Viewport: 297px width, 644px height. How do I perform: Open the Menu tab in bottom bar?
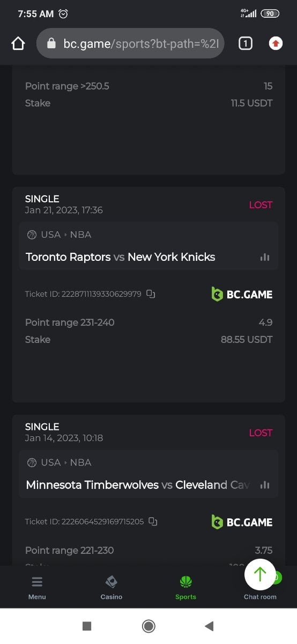(37, 588)
